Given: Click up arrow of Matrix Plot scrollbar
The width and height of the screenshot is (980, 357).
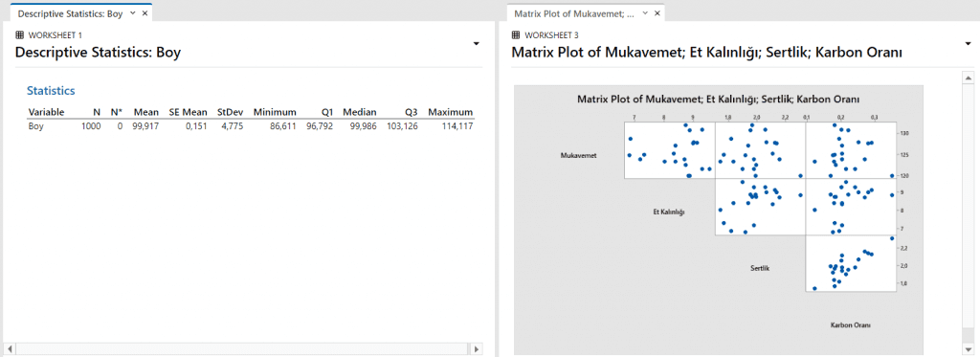Looking at the screenshot, I should click(x=969, y=78).
